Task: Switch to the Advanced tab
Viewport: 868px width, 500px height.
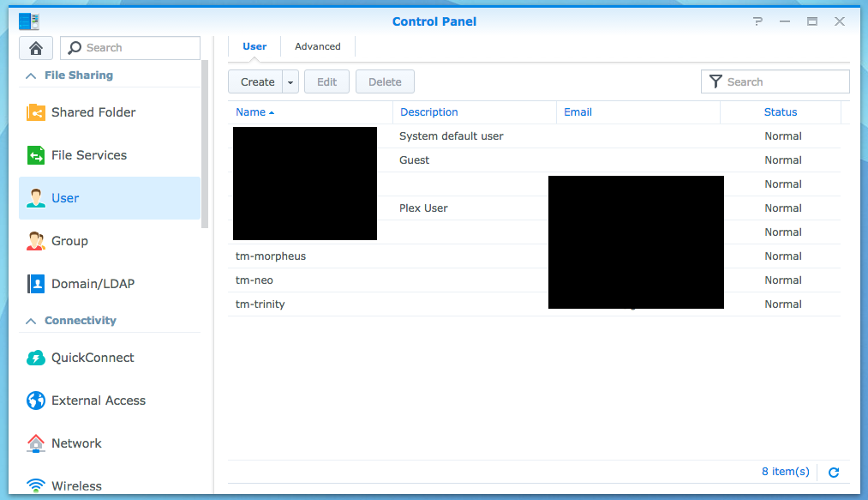Action: tap(317, 46)
